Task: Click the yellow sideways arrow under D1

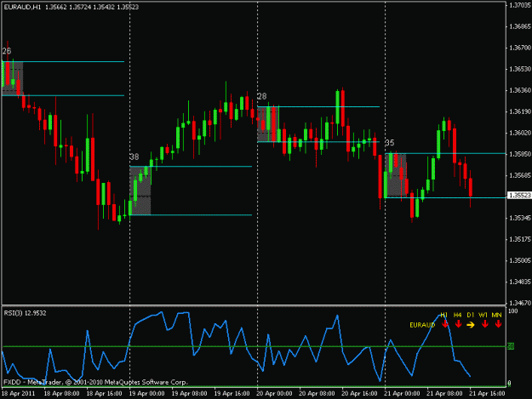Action: tap(471, 325)
